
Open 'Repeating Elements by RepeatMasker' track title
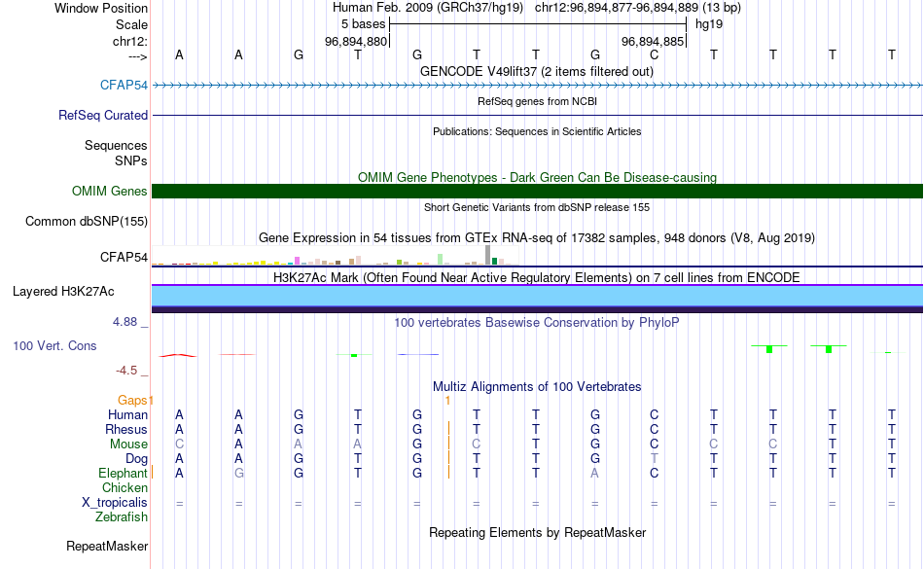coord(538,532)
